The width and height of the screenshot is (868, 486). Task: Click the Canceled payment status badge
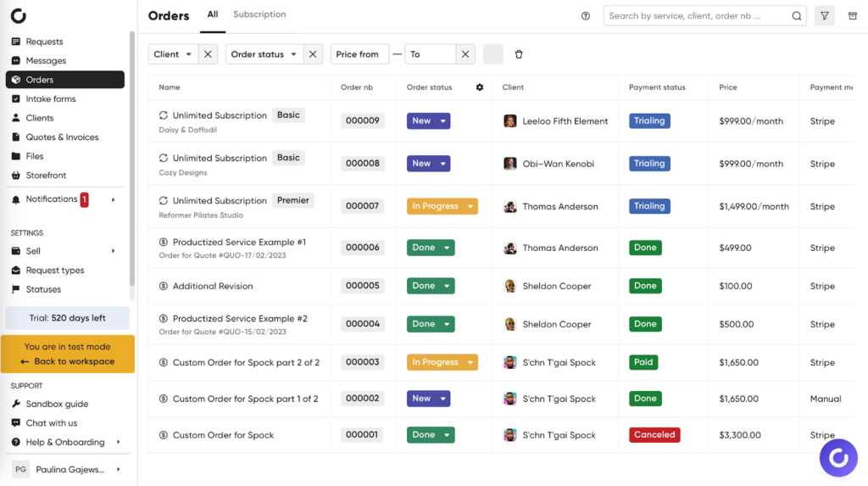pos(654,435)
